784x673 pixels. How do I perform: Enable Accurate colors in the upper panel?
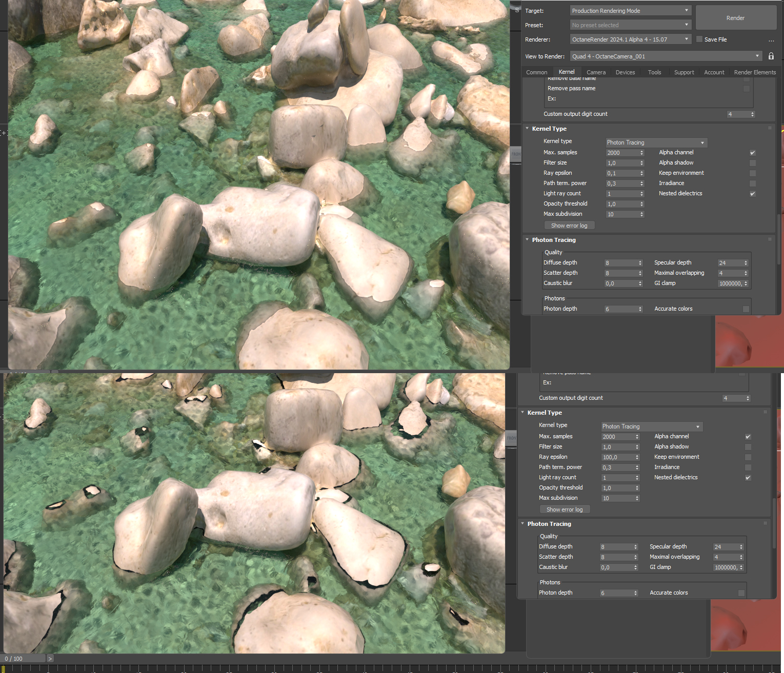point(746,309)
